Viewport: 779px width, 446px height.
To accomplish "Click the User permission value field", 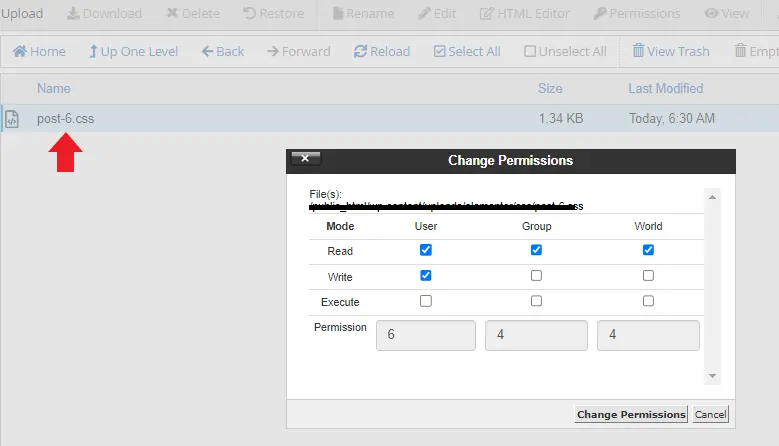I will click(x=425, y=336).
